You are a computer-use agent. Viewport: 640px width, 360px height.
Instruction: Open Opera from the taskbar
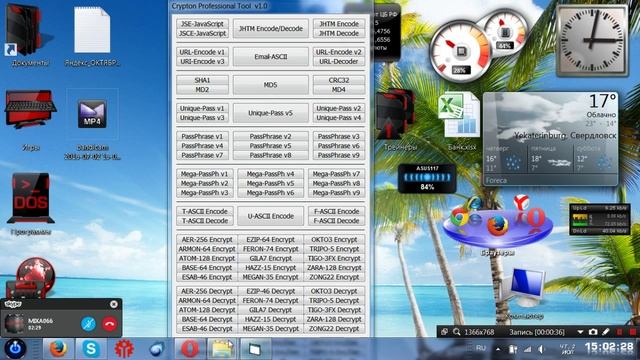[189, 349]
